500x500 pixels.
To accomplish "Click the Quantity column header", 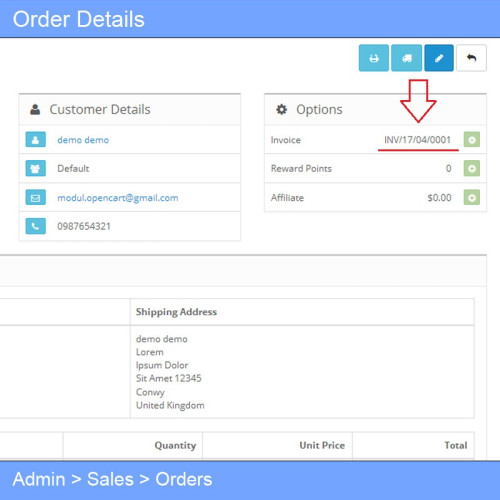I will click(175, 445).
